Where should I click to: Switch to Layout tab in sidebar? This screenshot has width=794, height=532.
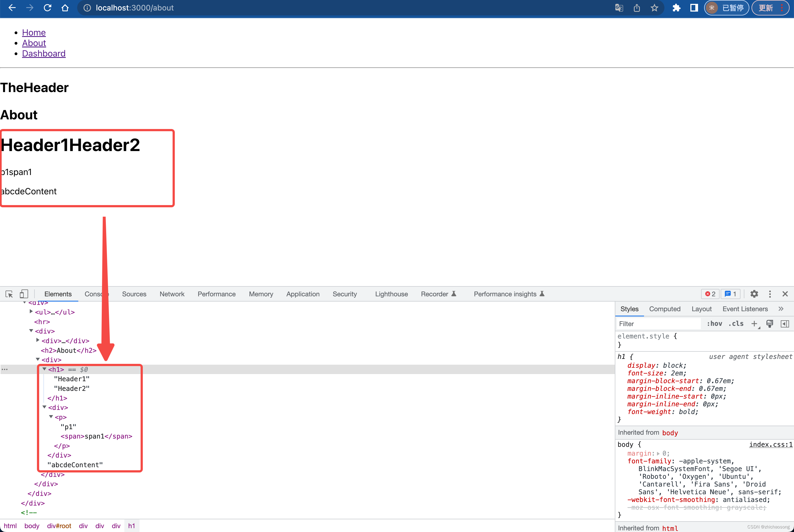[x=701, y=309]
